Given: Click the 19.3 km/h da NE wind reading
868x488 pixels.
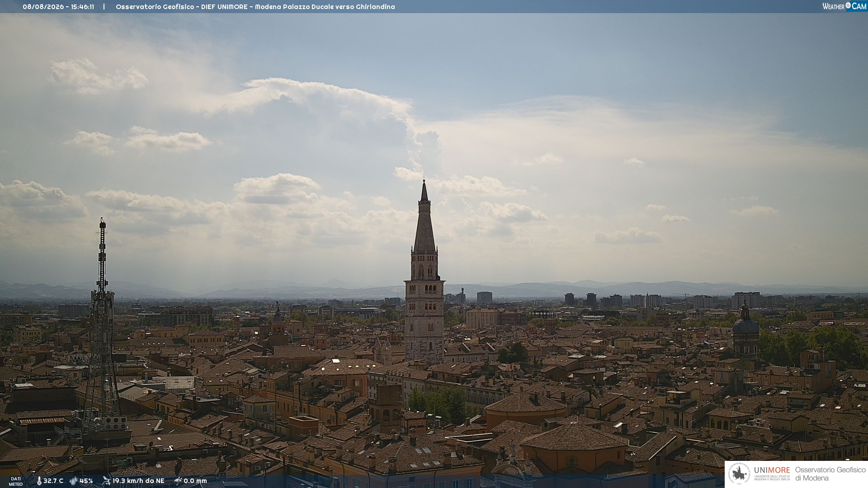Looking at the screenshot, I should click(x=138, y=481).
